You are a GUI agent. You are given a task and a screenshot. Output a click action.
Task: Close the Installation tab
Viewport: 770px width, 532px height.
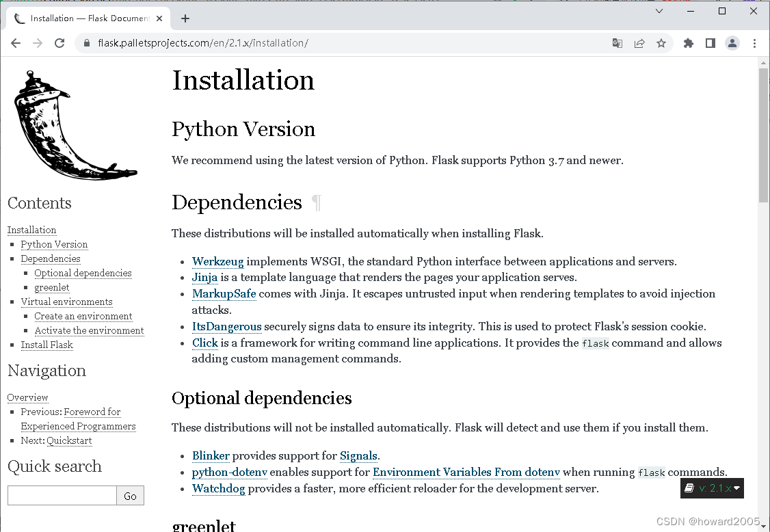coord(159,18)
